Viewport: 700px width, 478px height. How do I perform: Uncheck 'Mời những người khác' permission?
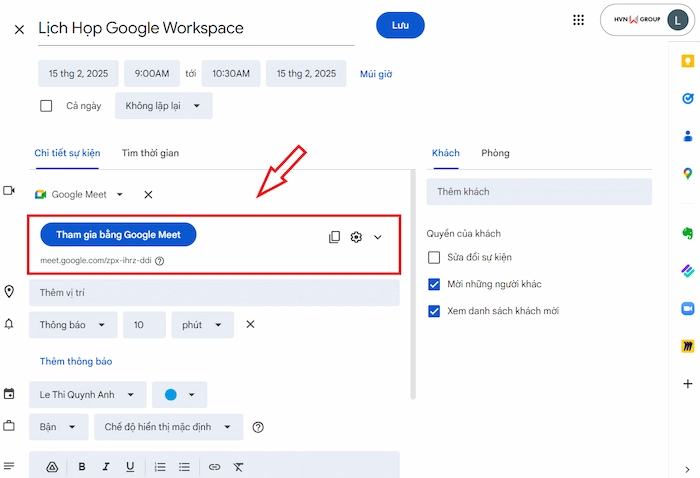(x=434, y=284)
